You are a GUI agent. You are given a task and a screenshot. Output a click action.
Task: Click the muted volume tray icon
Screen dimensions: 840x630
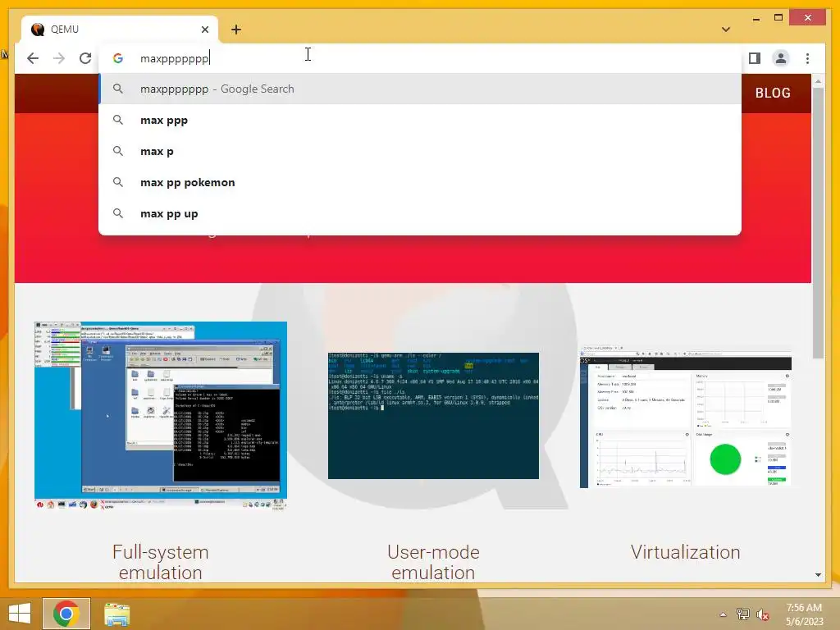click(762, 614)
